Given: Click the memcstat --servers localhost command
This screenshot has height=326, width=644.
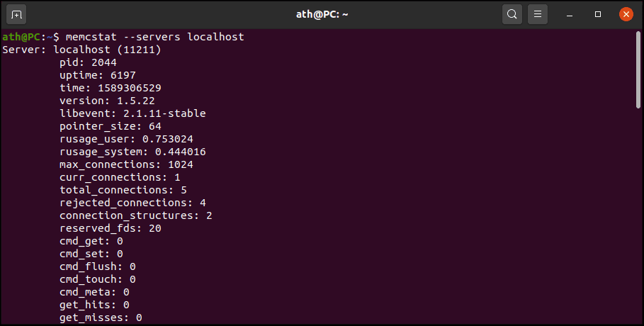Looking at the screenshot, I should point(155,37).
